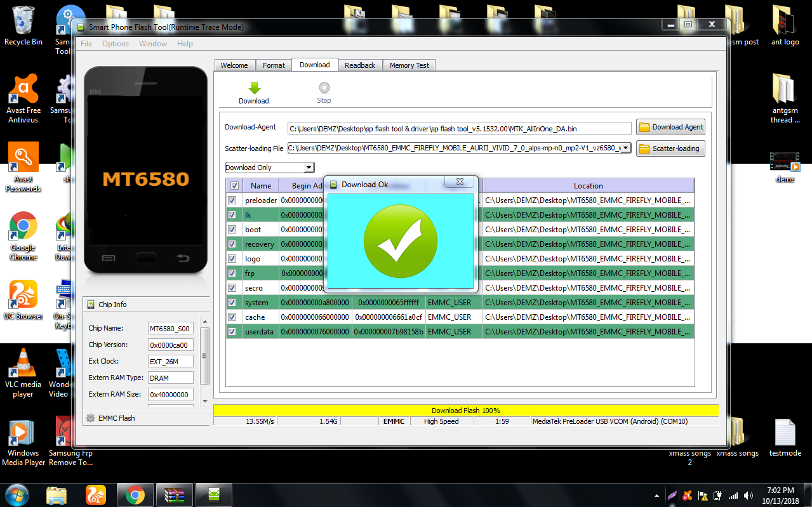Viewport: 812px width, 507px height.
Task: Uncheck the boot partition checkbox
Action: click(x=232, y=230)
